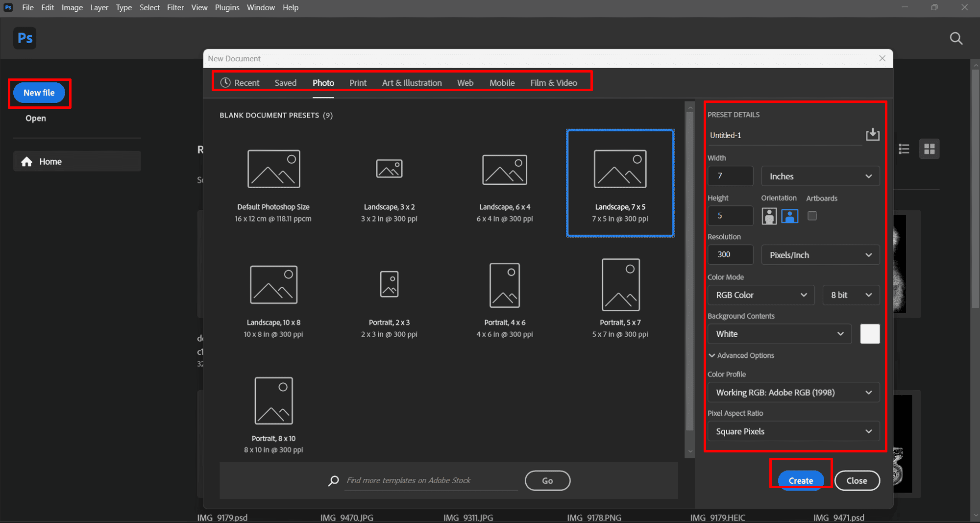Set orientation to landscape

(x=789, y=216)
